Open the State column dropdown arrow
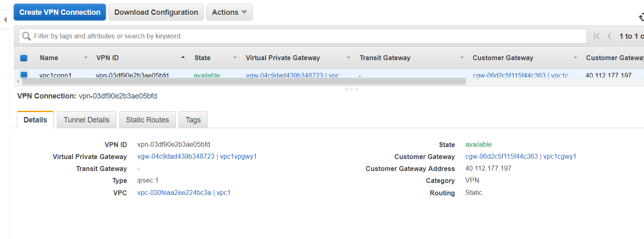 pyautogui.click(x=235, y=58)
